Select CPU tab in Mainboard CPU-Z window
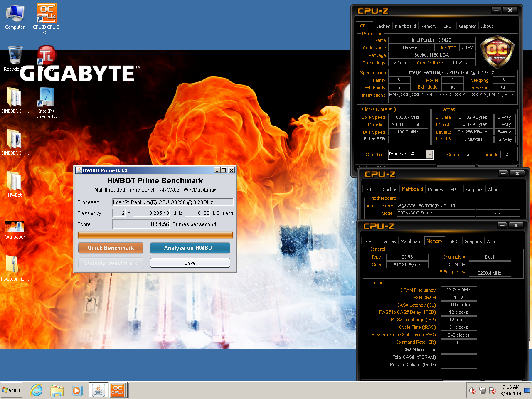Screen dimensions: 532x399 click(372, 190)
